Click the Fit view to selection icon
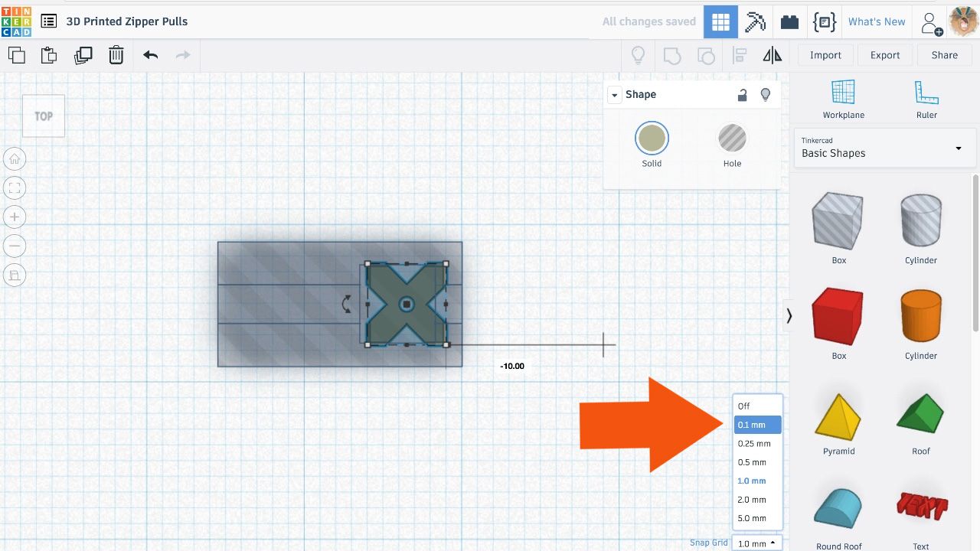 15,187
